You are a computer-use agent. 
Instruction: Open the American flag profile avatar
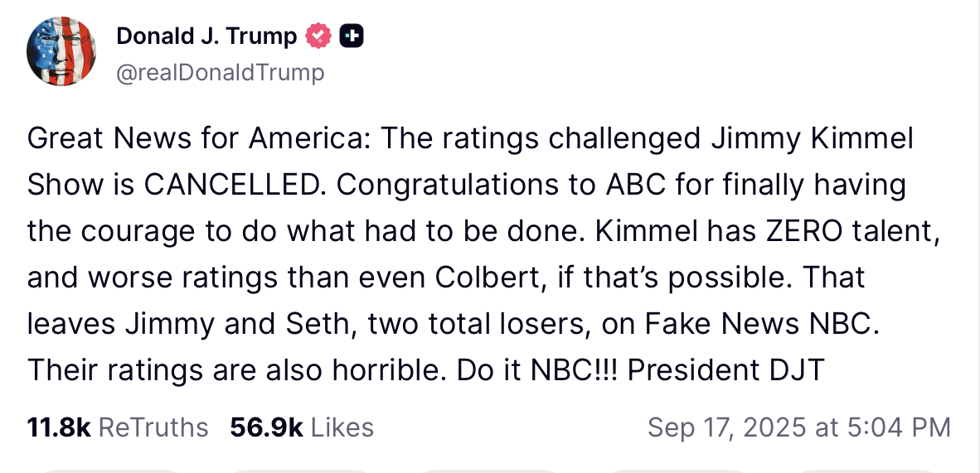[61, 51]
